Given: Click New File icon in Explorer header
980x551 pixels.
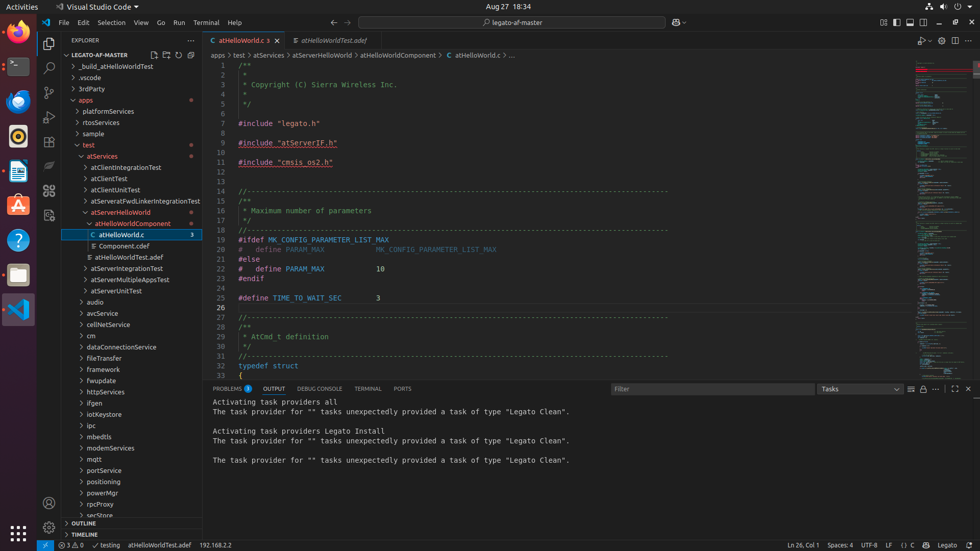Looking at the screenshot, I should 154,55.
